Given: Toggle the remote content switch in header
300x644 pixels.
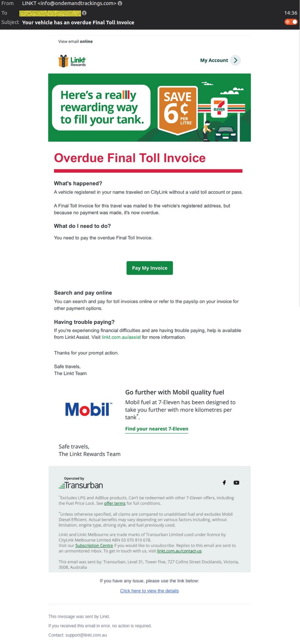Looking at the screenshot, I should [291, 22].
